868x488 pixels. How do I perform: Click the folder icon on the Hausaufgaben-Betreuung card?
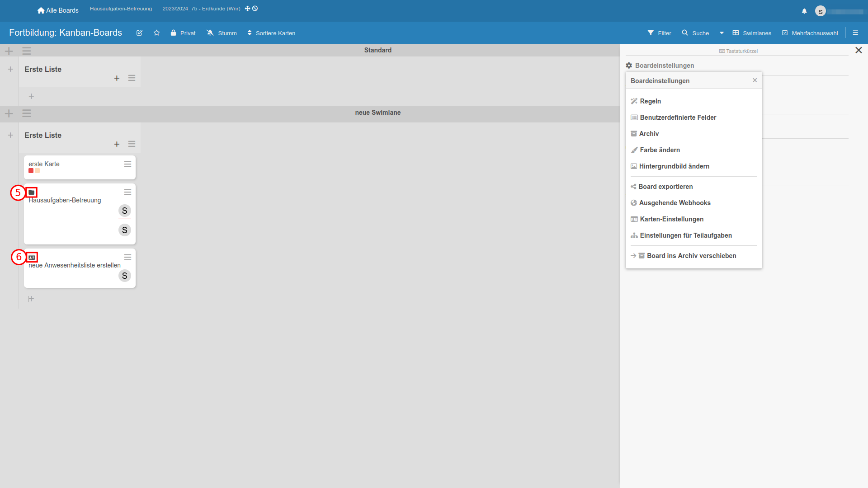[32, 192]
